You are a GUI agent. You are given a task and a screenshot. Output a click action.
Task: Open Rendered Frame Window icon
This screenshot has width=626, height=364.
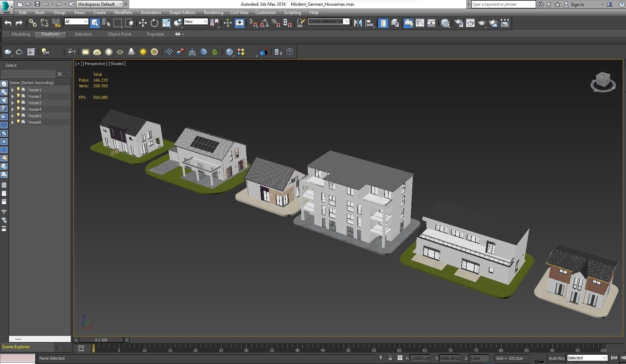[x=470, y=23]
